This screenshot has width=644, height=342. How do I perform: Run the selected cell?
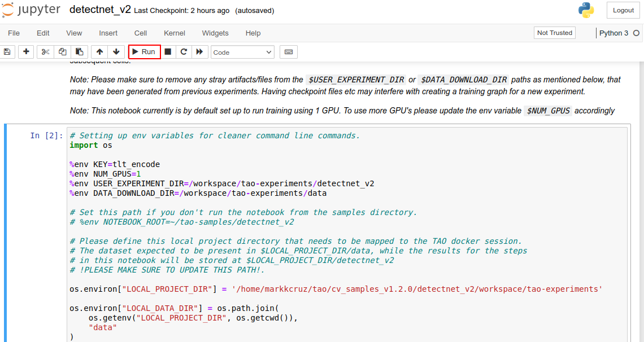[x=144, y=52]
